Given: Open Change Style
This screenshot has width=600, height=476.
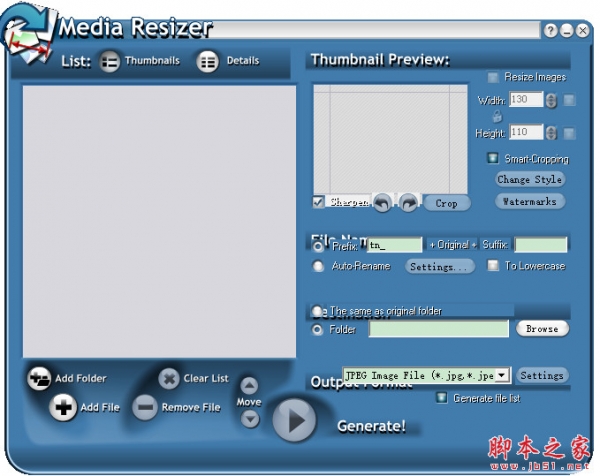Looking at the screenshot, I should pyautogui.click(x=530, y=179).
